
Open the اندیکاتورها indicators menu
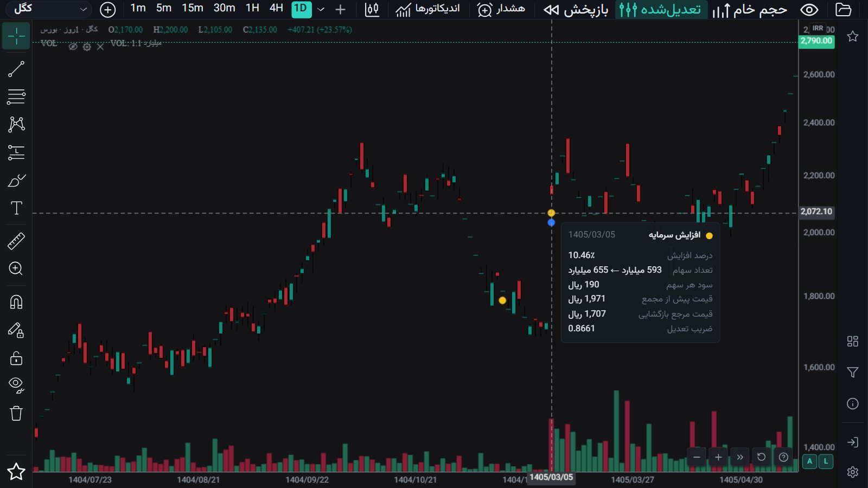tap(427, 9)
